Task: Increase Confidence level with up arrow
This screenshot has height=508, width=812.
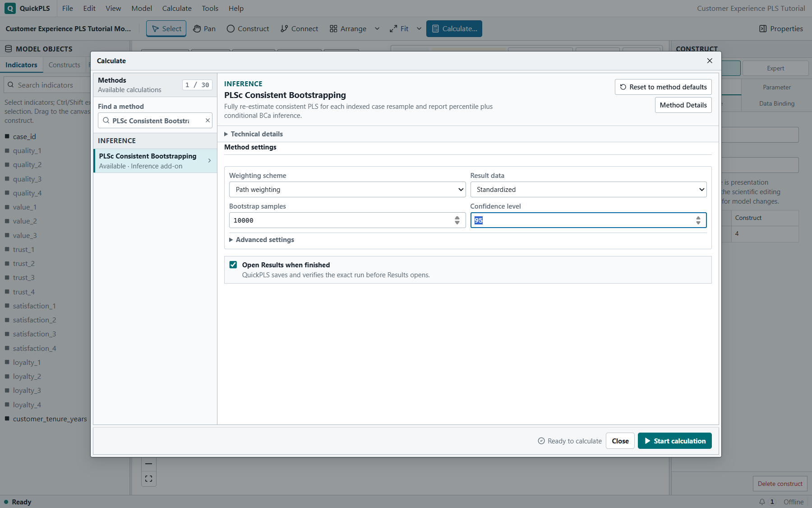Action: click(698, 218)
